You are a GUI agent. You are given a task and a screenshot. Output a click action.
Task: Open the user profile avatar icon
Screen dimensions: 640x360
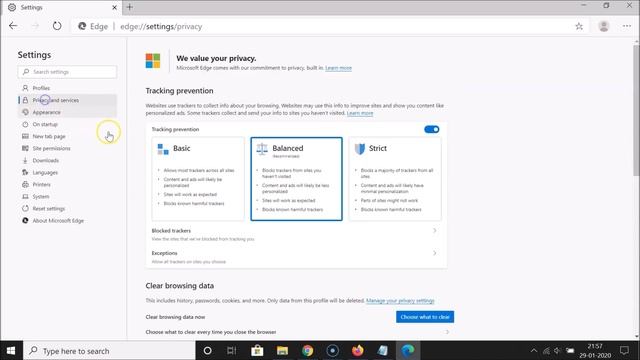604,26
